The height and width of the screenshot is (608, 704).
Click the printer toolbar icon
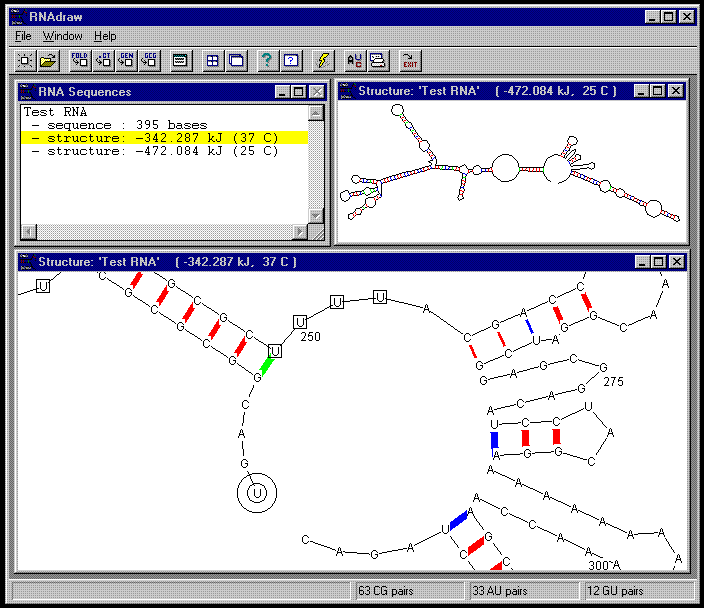pos(378,60)
